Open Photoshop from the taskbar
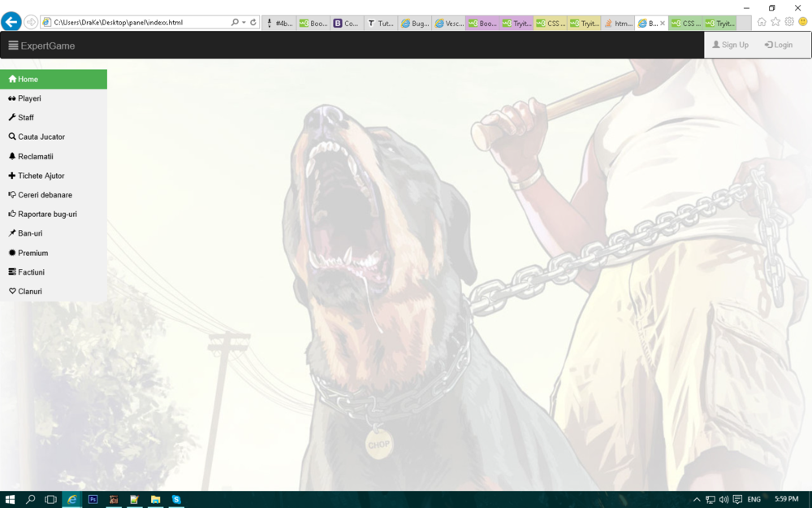 [93, 499]
